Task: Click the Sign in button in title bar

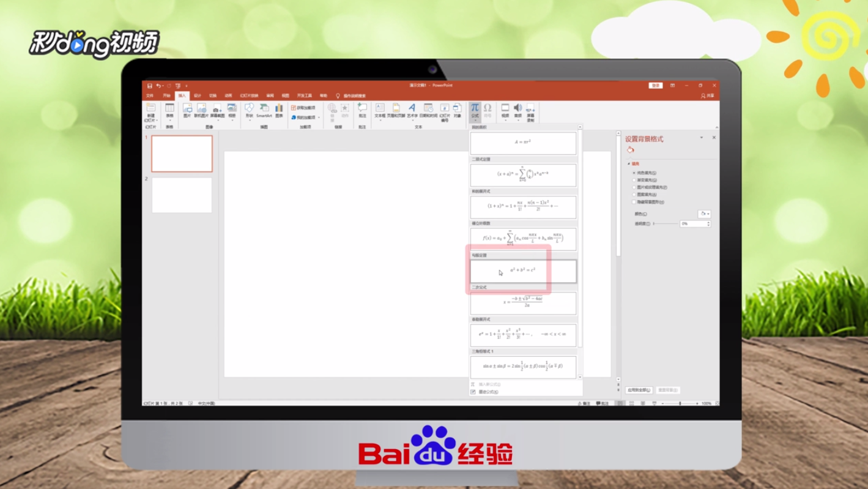Action: click(656, 86)
